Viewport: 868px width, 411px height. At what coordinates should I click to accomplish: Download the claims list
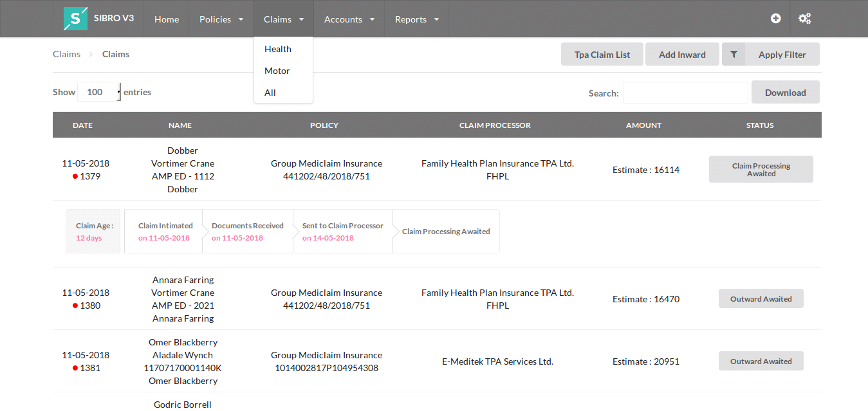coord(785,93)
